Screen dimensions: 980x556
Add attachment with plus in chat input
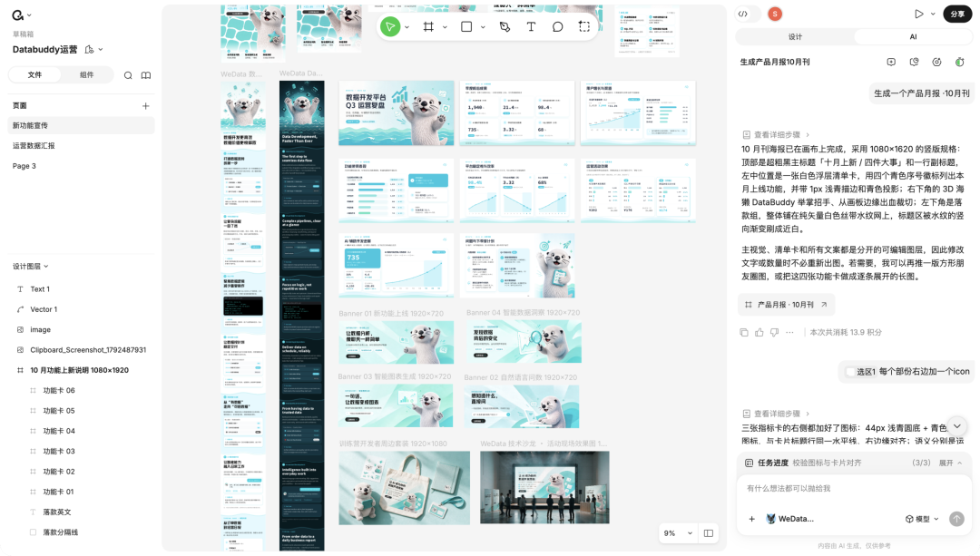pyautogui.click(x=752, y=519)
